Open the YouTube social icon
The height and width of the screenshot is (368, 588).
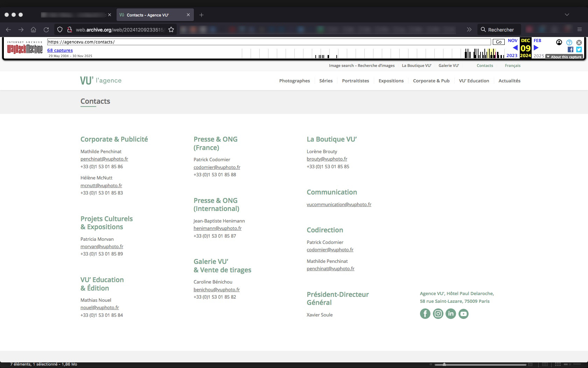[463, 314]
